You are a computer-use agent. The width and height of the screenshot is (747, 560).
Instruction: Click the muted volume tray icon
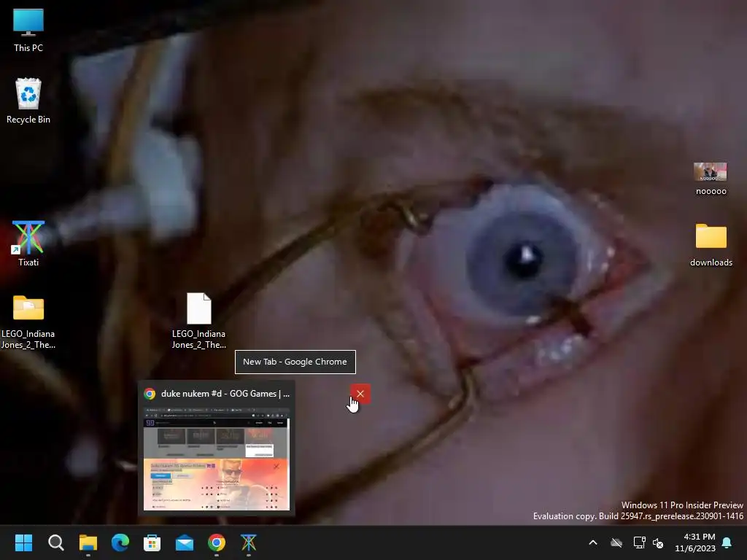click(x=659, y=542)
